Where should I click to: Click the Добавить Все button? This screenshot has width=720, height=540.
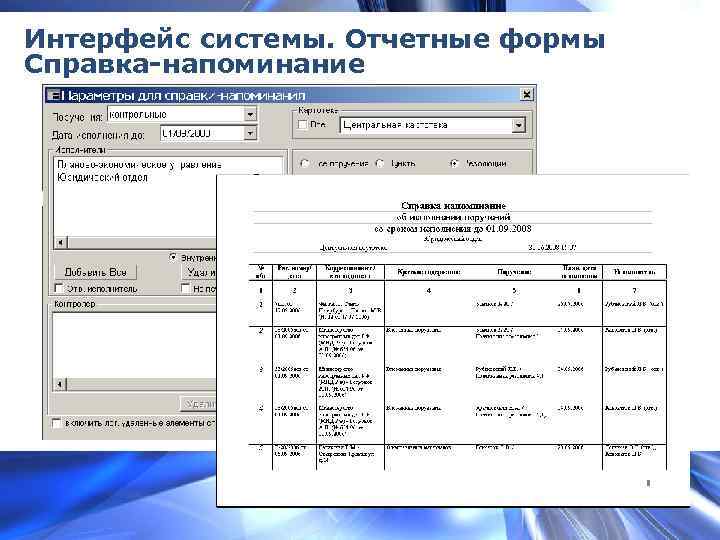coord(96,272)
